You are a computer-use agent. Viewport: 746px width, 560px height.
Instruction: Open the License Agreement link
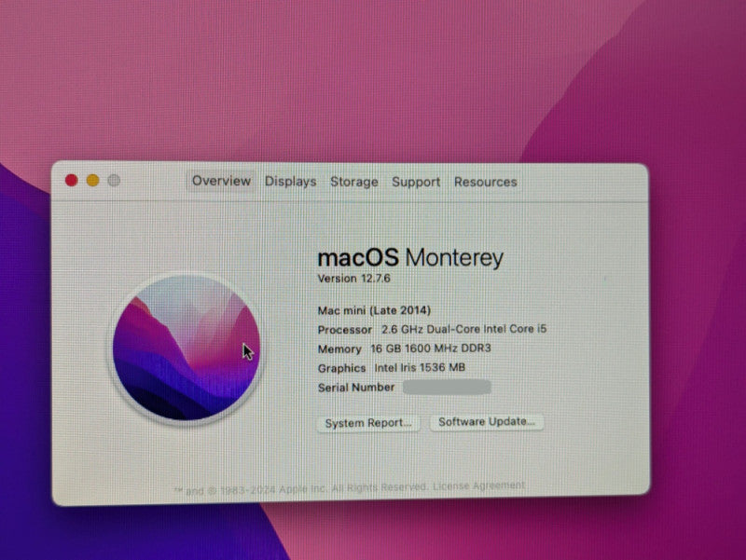[x=478, y=485]
